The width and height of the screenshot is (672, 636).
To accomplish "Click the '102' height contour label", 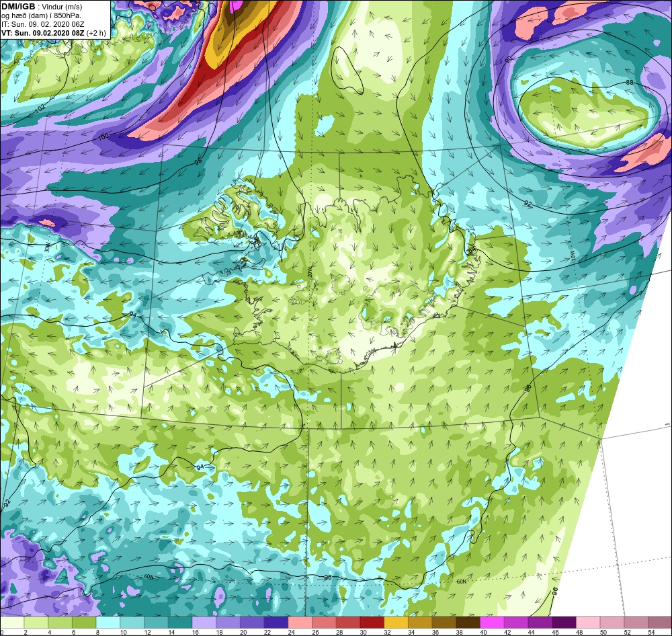I will (x=40, y=109).
